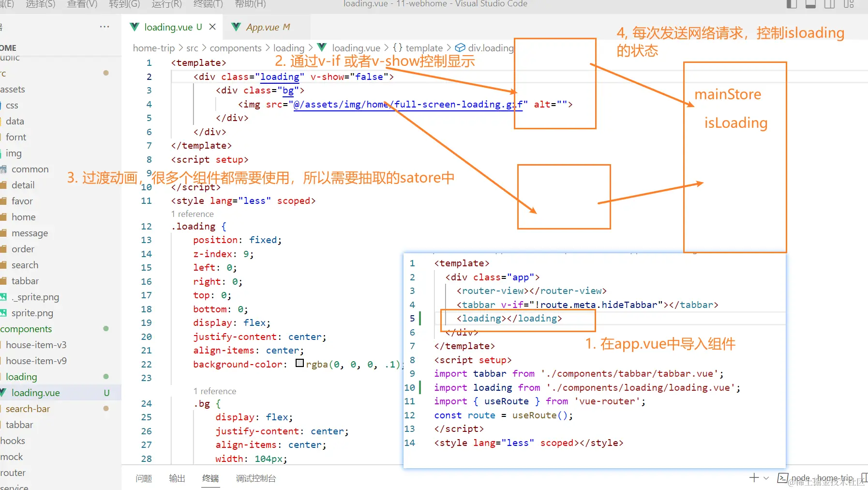The image size is (868, 490).
Task: Click the folder icon beside message
Action: pyautogui.click(x=3, y=233)
